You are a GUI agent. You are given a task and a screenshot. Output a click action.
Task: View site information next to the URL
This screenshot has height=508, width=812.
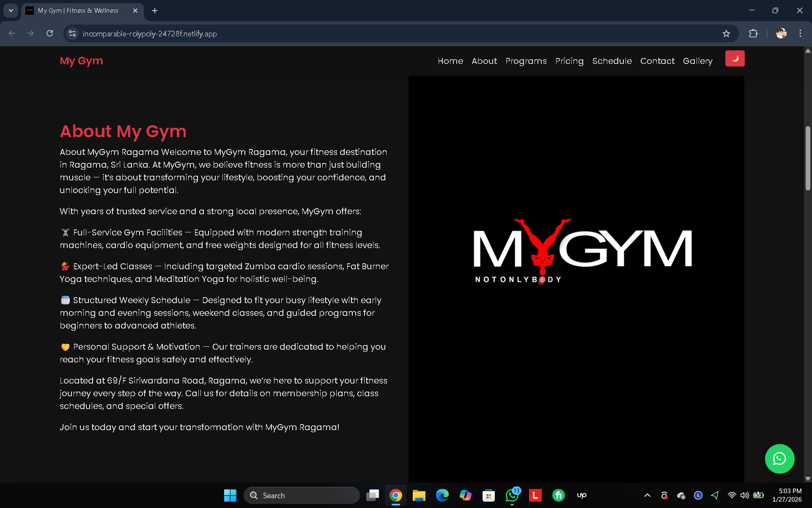(72, 33)
